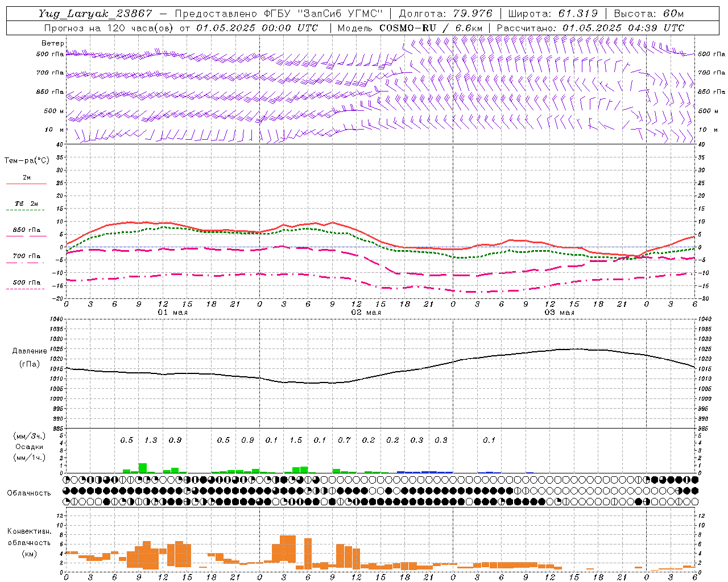The width and height of the screenshot is (728, 582).
Task: Click the 01 мая date label
Action: pos(173,313)
